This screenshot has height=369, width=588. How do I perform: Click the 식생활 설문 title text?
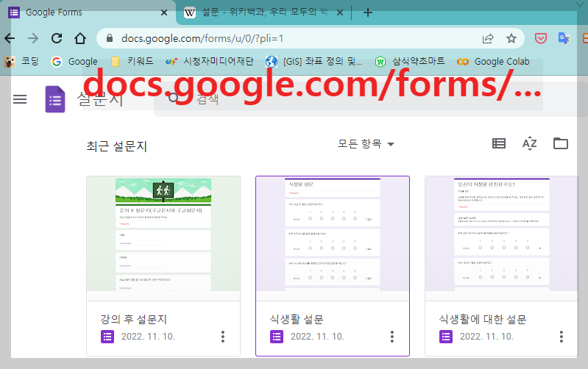[297, 319]
